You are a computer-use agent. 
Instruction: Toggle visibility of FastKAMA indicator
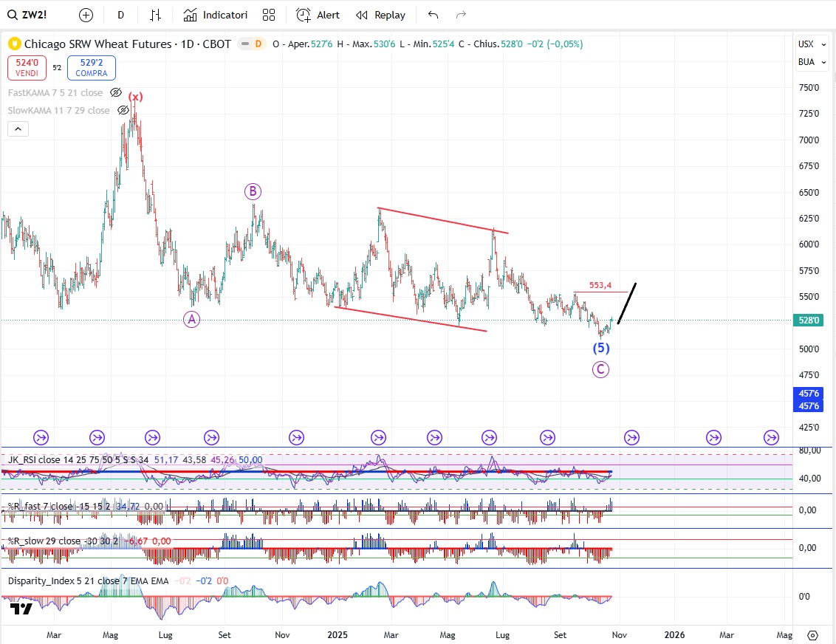point(116,92)
